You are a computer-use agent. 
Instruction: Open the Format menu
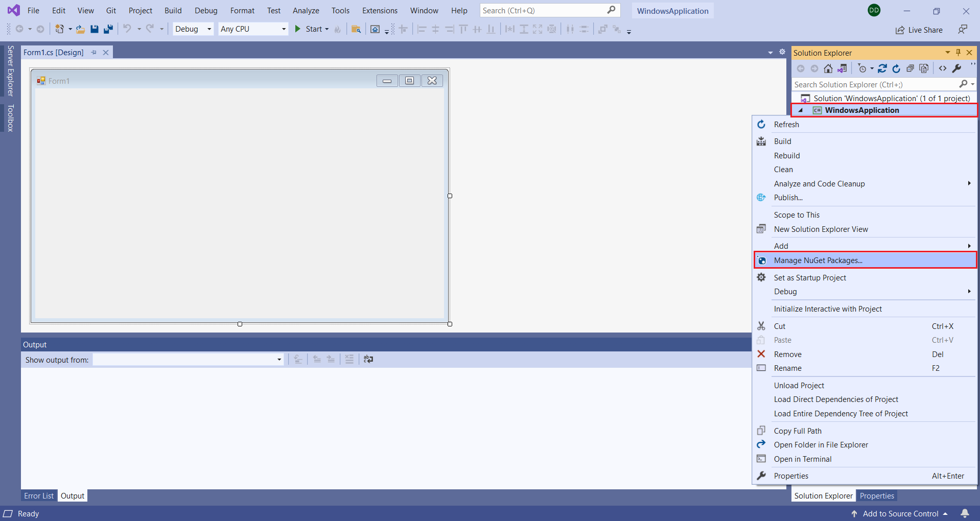242,10
